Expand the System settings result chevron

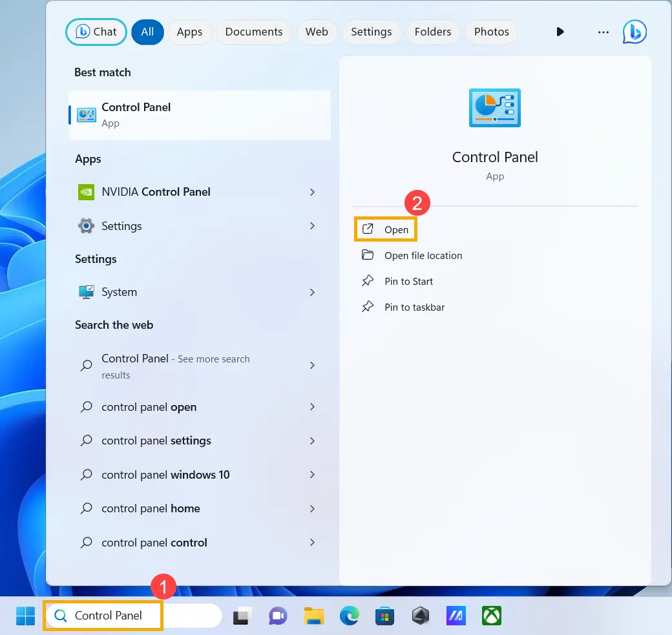pos(312,292)
